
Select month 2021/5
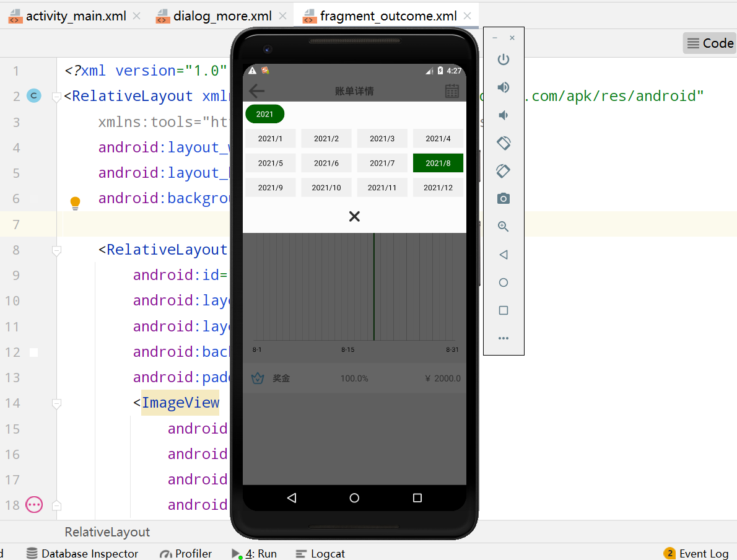tap(270, 163)
